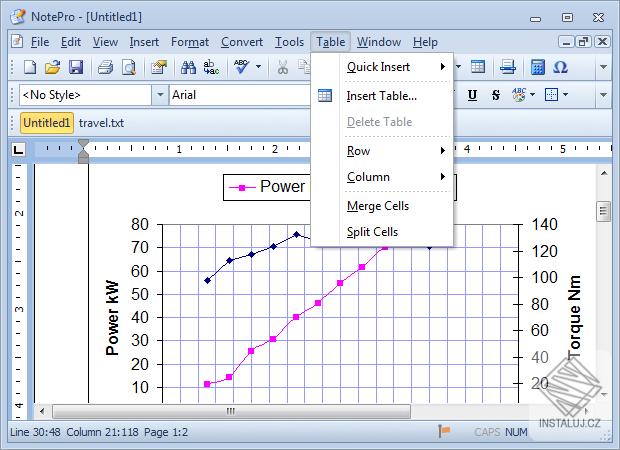Click the Save floppy disk icon
Image resolution: width=620 pixels, height=450 pixels.
(76, 67)
